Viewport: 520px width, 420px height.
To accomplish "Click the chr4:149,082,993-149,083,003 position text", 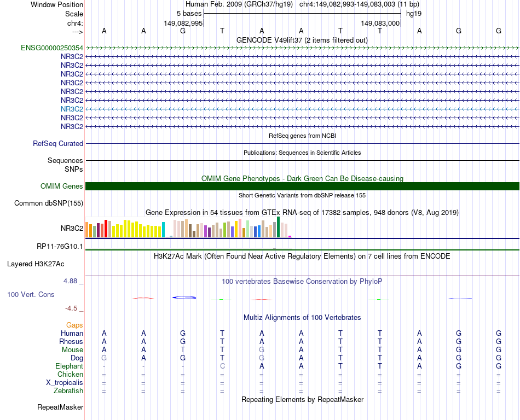I will pos(359,4).
